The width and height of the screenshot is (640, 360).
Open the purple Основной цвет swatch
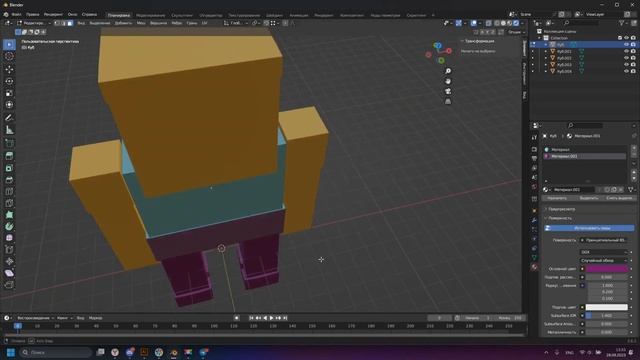pos(607,269)
